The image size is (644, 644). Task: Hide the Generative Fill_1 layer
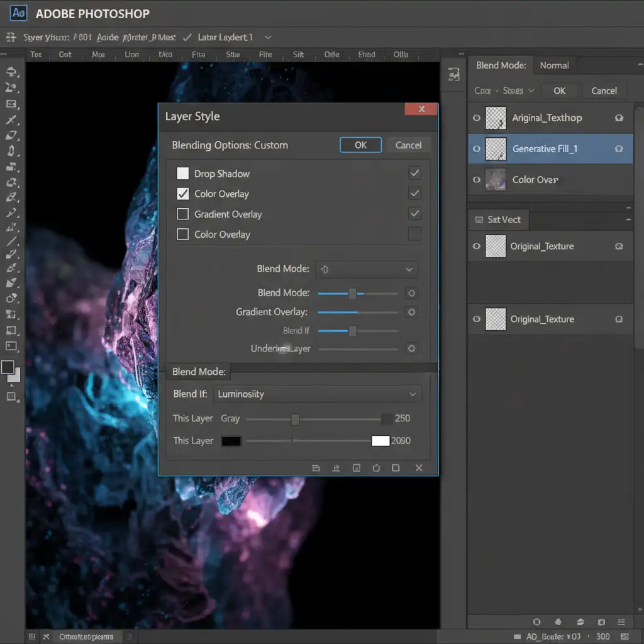pyautogui.click(x=476, y=149)
